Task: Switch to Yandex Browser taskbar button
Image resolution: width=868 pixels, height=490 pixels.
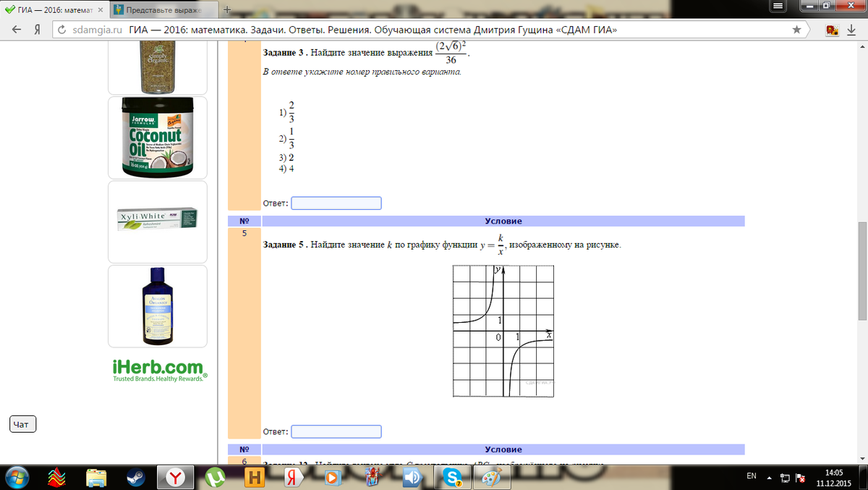Action: (x=176, y=478)
